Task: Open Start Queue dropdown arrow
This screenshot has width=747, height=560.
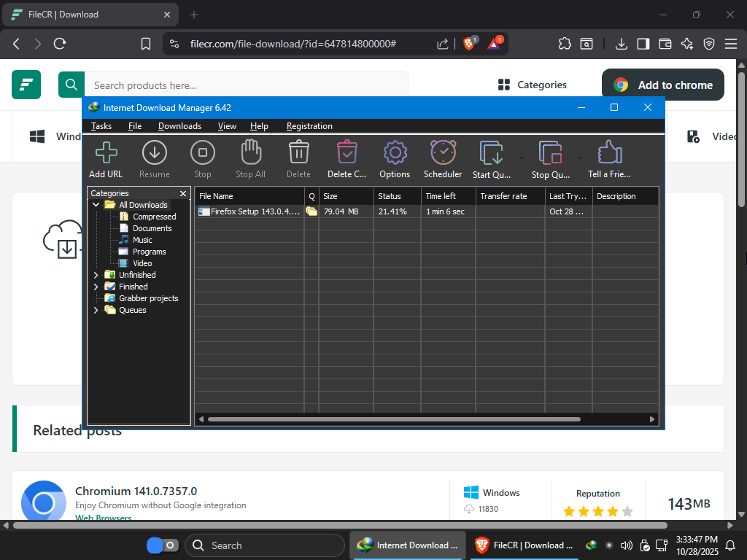Action: pyautogui.click(x=521, y=157)
